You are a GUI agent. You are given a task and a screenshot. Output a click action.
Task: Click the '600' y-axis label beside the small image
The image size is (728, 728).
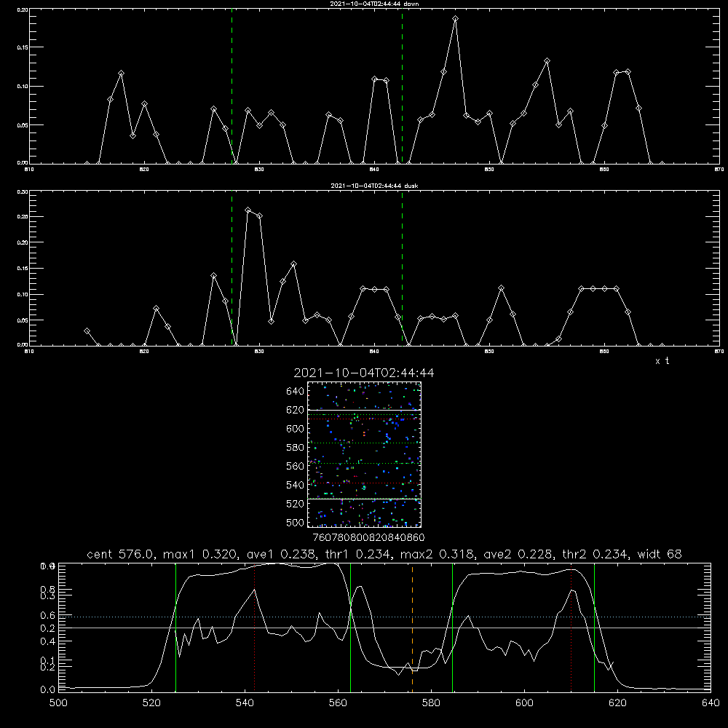(x=296, y=429)
